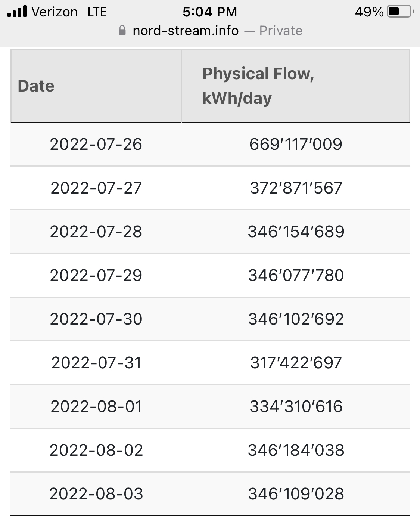
Task: Tap the 317'422'697 flow value
Action: click(296, 363)
